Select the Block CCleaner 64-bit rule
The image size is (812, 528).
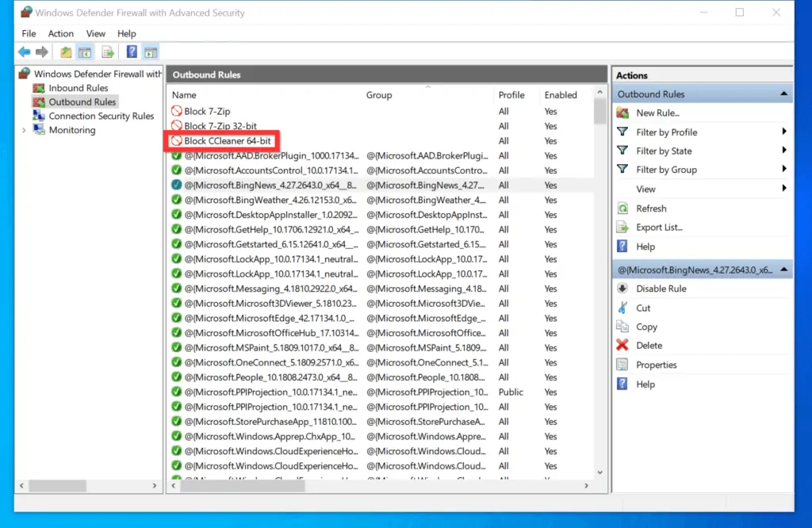pyautogui.click(x=228, y=140)
